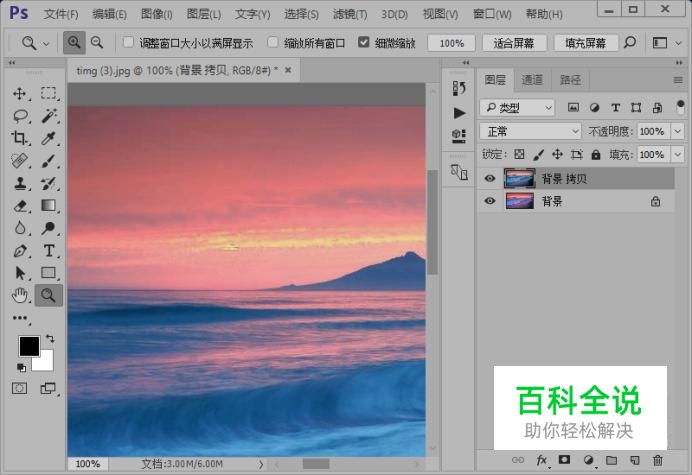Image resolution: width=692 pixels, height=475 pixels.
Task: Select the Lasso tool
Action: coord(20,116)
